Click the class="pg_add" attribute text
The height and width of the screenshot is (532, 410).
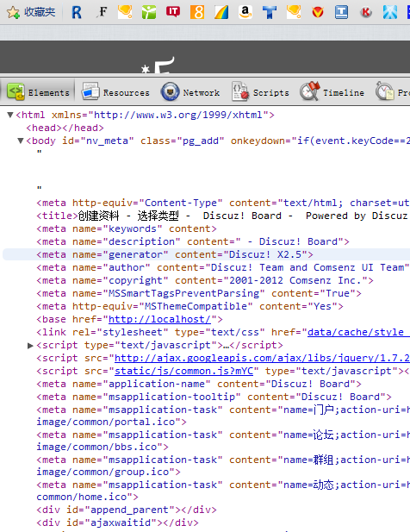(183, 141)
